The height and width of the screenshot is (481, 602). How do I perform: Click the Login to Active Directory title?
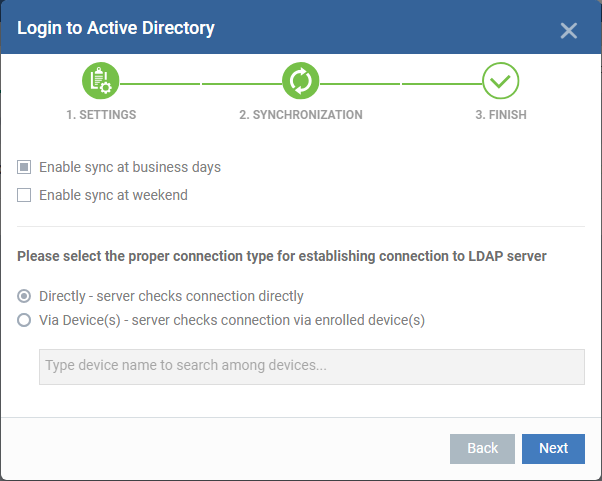point(116,28)
